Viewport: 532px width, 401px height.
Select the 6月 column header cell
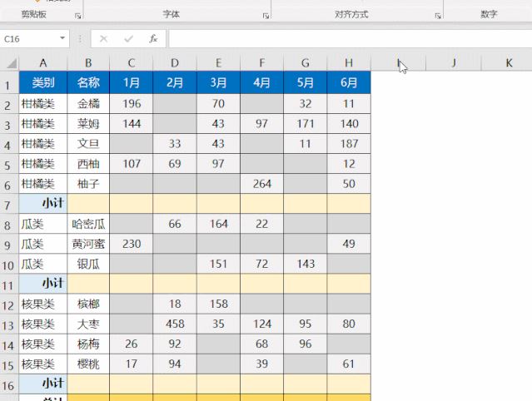pyautogui.click(x=348, y=83)
